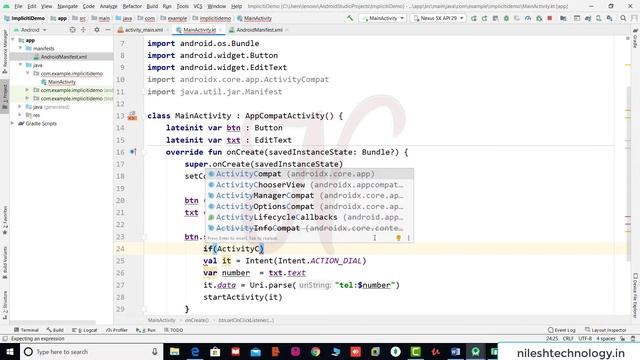
Task: Choose ActivityChooserView completion suggestion
Action: (309, 184)
